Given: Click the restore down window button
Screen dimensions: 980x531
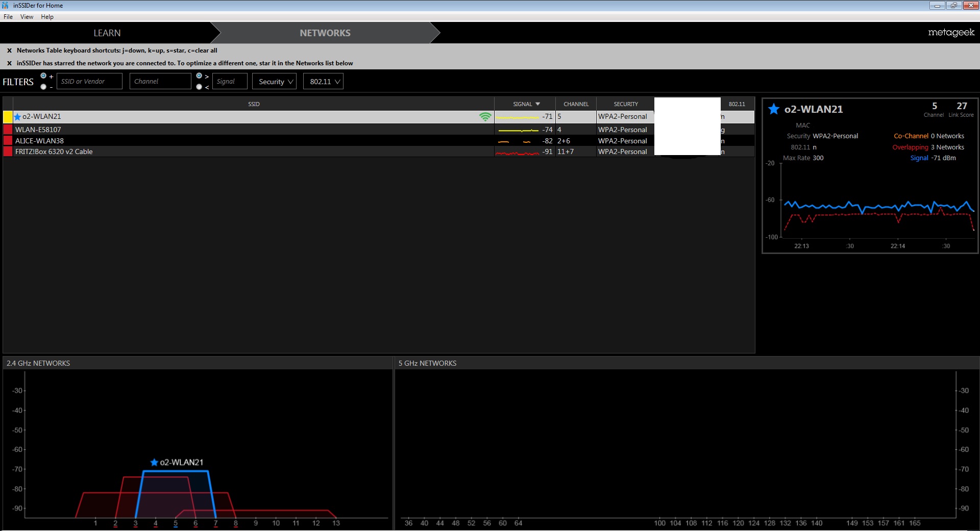Looking at the screenshot, I should [953, 6].
